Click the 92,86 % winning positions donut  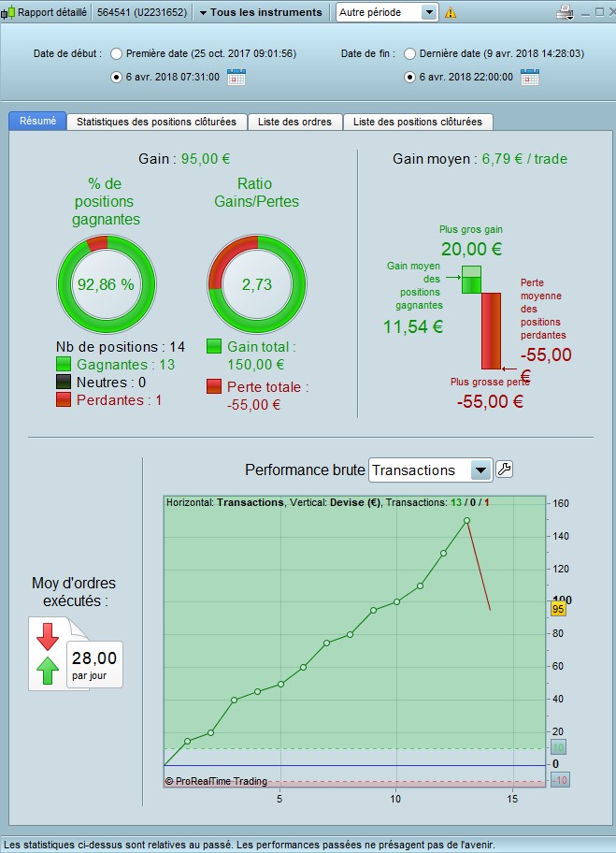(x=107, y=284)
